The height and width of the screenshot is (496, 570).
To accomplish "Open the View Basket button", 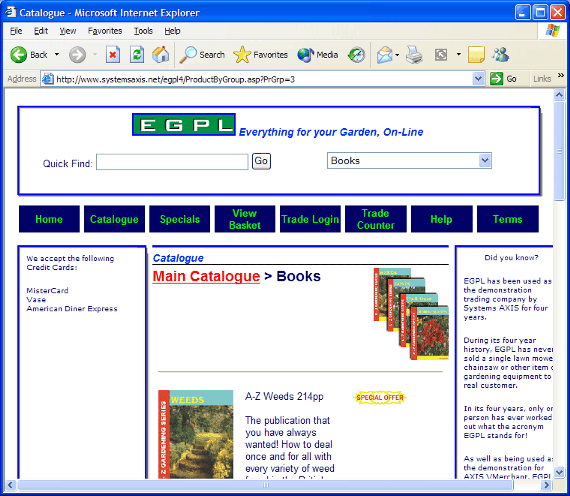I will coord(245,219).
